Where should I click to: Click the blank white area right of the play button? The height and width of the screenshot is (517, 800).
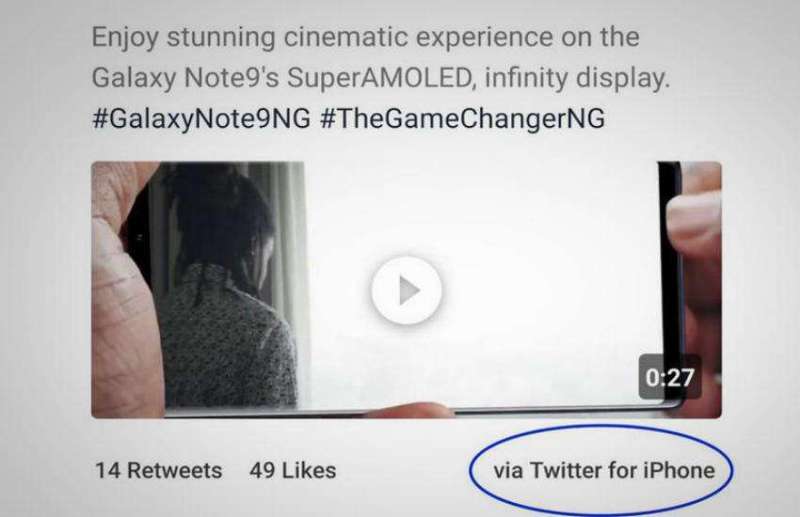540,290
